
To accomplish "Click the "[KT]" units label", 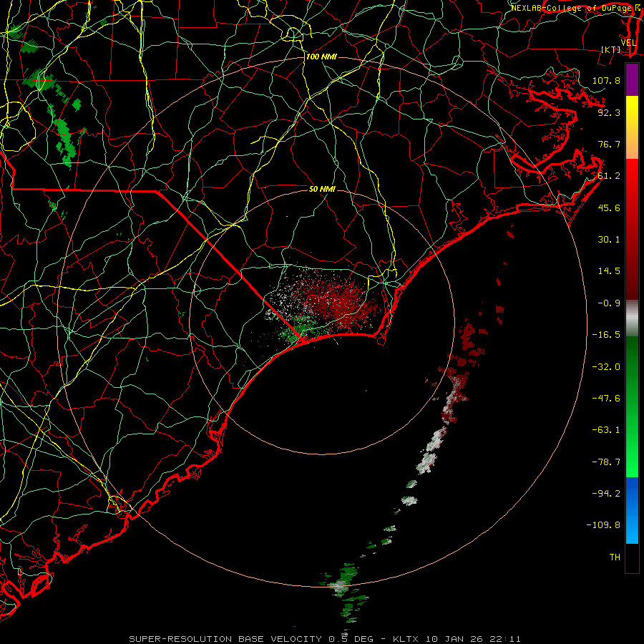I will pyautogui.click(x=611, y=49).
